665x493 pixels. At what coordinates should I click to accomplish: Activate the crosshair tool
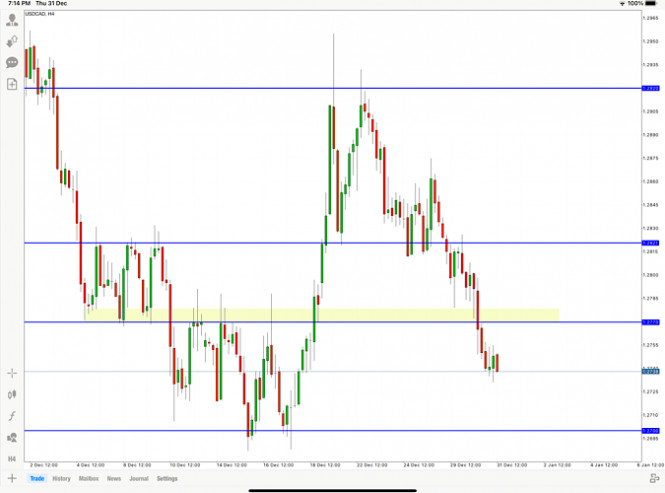click(12, 373)
